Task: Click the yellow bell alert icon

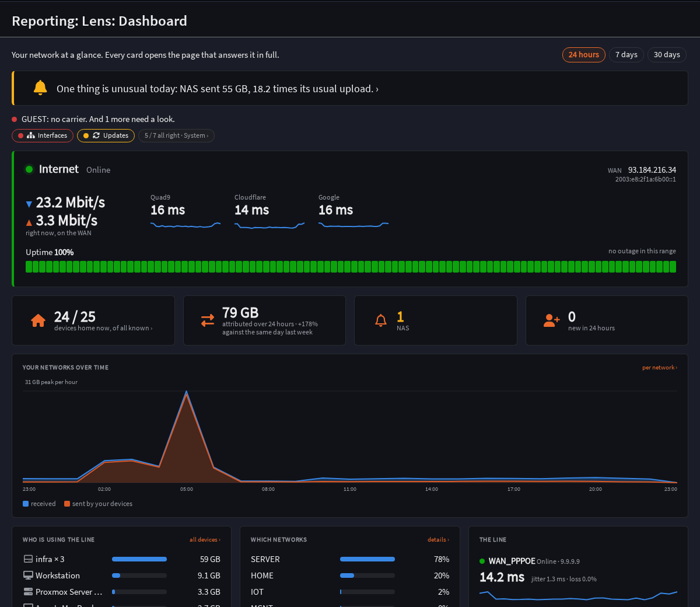Action: tap(40, 88)
